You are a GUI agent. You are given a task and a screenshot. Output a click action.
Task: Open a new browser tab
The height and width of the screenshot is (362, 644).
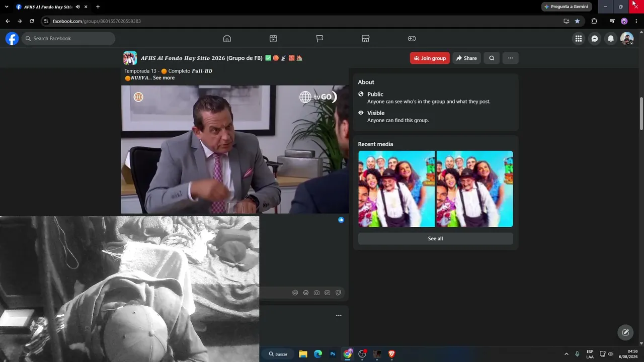[x=98, y=7]
